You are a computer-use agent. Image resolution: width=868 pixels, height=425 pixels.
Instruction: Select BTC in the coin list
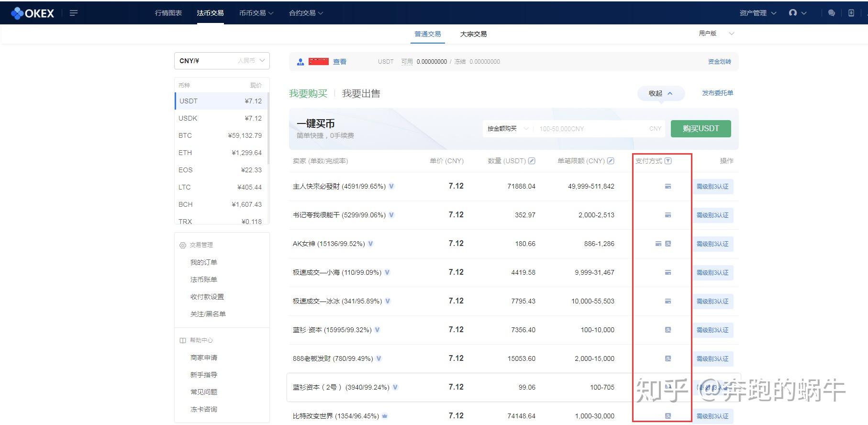tap(221, 135)
